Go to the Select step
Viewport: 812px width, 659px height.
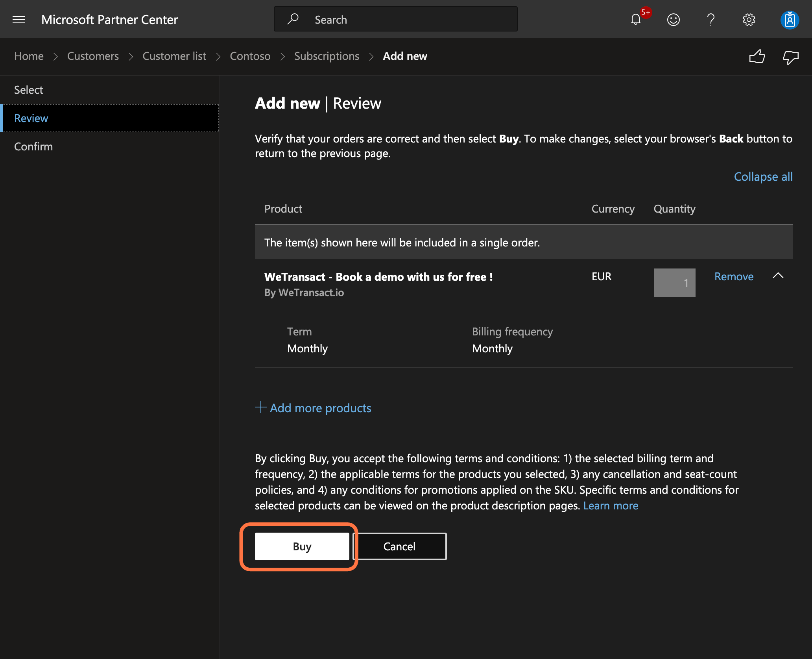pos(109,90)
